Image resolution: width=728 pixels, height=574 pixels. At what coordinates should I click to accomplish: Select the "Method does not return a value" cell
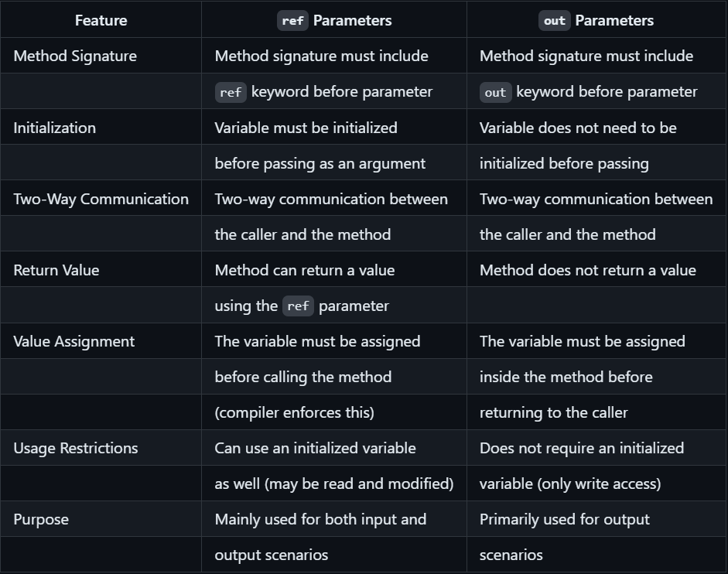pos(587,270)
